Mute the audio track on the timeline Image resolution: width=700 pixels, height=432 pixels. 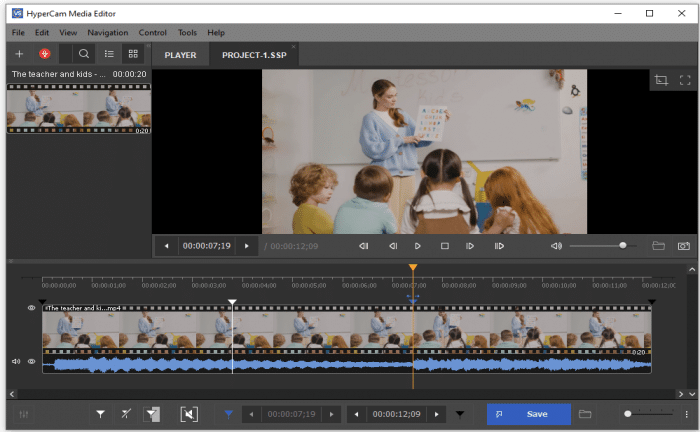[16, 361]
